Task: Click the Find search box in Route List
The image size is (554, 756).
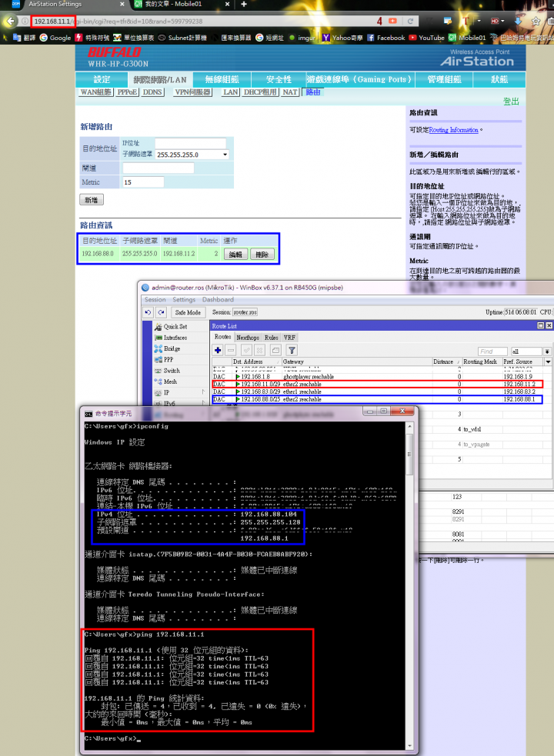Action: click(x=492, y=351)
